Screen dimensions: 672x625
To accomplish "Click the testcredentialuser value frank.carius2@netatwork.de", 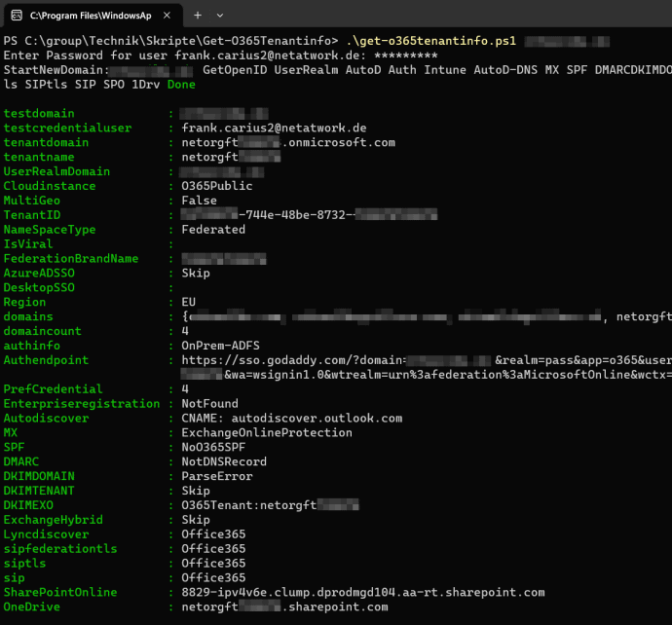I will (x=274, y=129).
